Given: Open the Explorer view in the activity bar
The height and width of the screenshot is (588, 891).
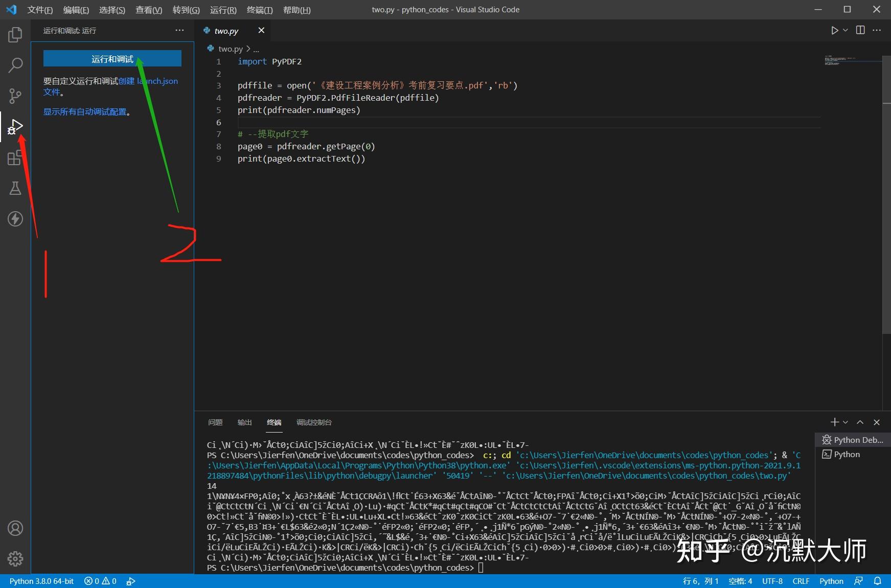Looking at the screenshot, I should (15, 34).
